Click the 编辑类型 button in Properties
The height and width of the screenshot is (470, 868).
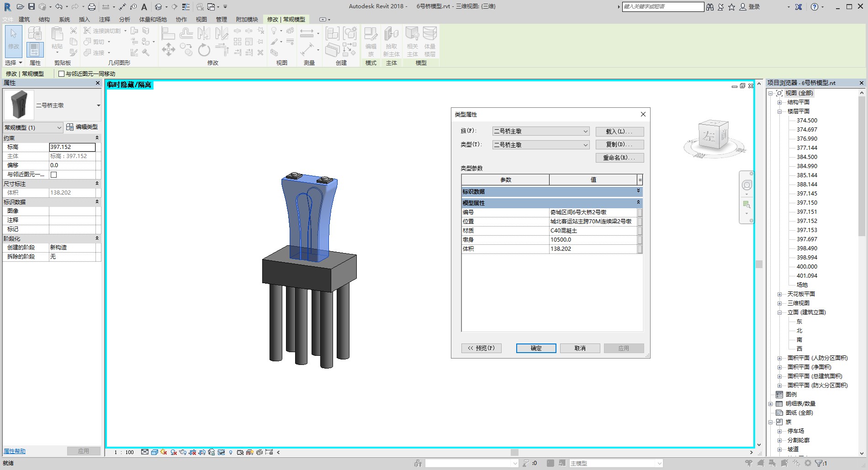point(82,127)
